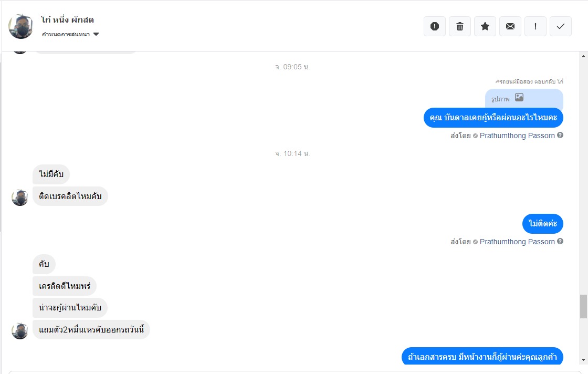Click avatar next to ติดเบรคลิตไหมคับ message
Screen dimensions: 588x374
(x=20, y=198)
